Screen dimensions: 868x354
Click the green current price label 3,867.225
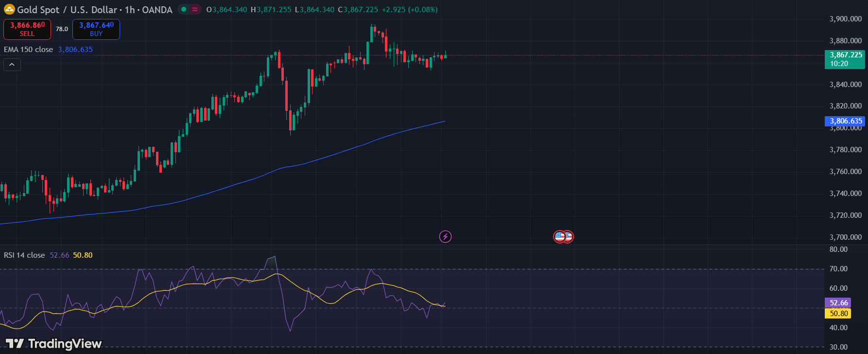[845, 59]
